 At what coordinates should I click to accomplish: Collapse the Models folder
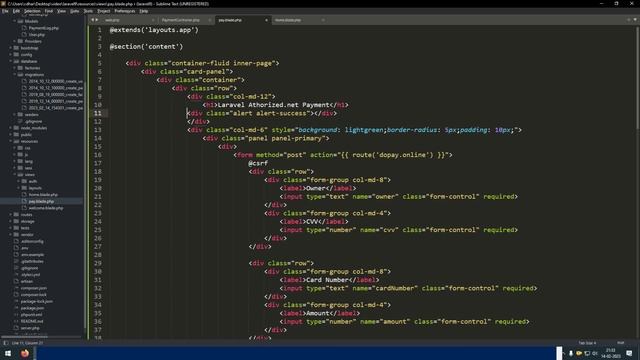tap(15, 21)
